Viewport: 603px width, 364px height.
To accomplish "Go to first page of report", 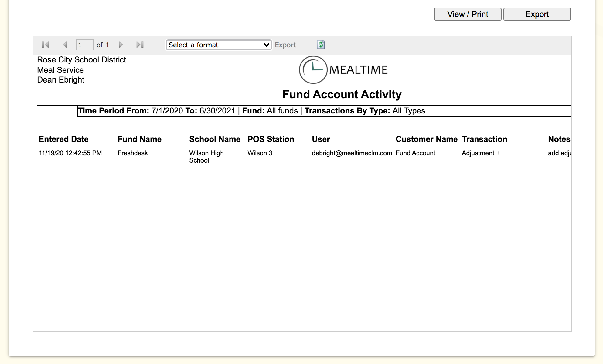I will [45, 45].
